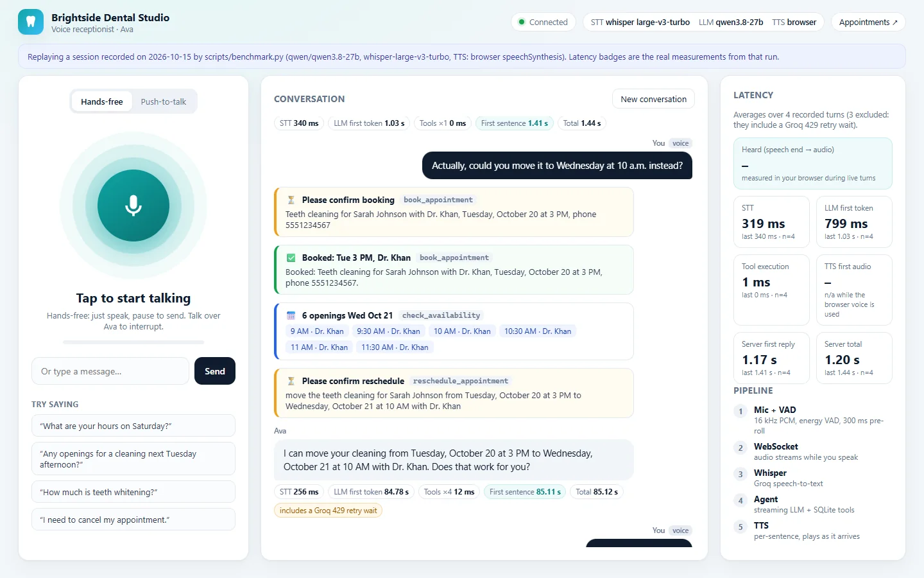Open the Appointments link

click(x=868, y=22)
